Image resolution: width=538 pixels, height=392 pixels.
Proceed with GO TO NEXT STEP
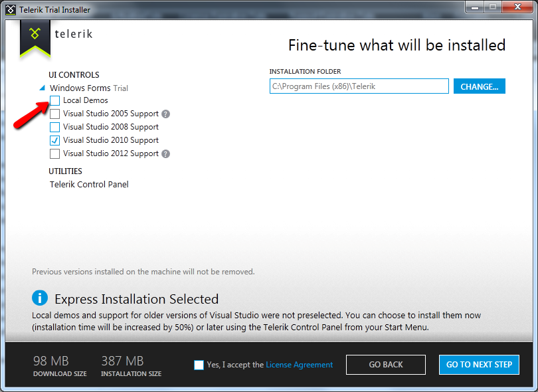click(479, 365)
